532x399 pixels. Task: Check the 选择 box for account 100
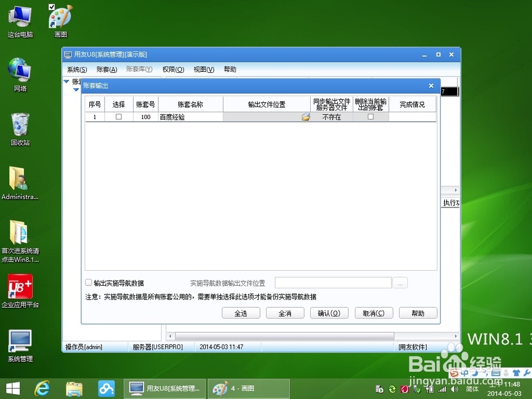tap(119, 117)
